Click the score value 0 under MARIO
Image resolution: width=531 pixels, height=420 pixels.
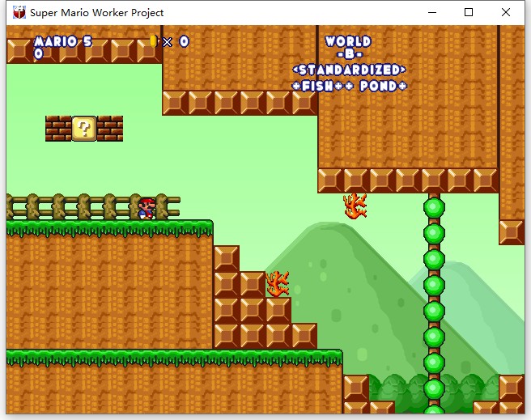[39, 53]
